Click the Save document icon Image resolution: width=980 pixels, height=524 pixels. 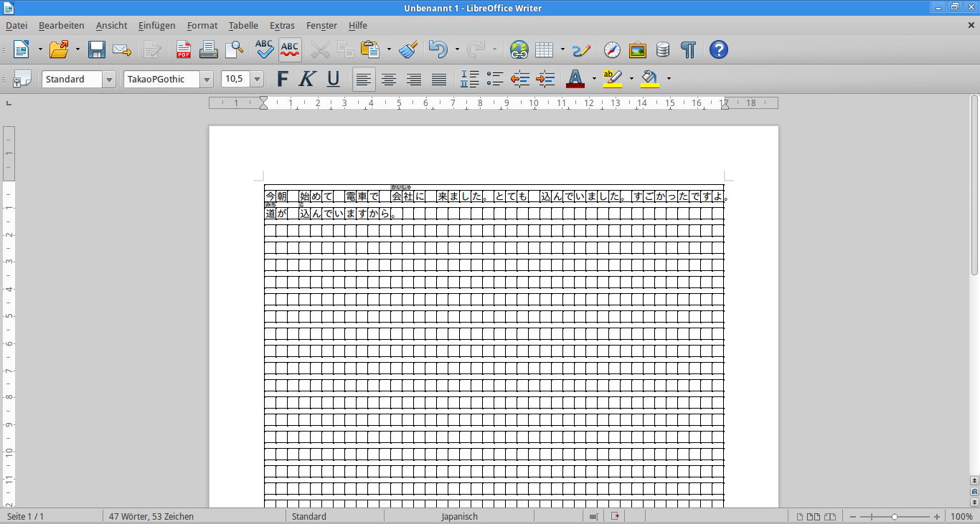[x=97, y=49]
